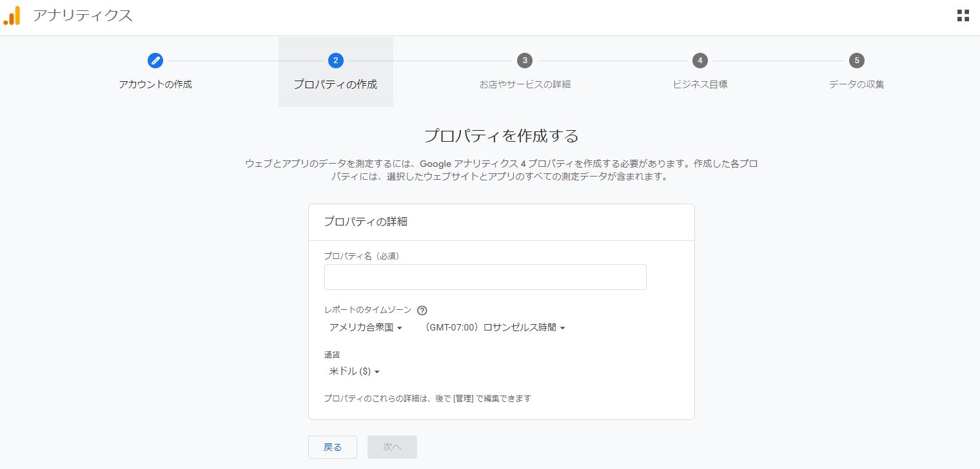Go to アカウントの作成 step
Image resolution: width=980 pixels, height=469 pixels.
[155, 84]
